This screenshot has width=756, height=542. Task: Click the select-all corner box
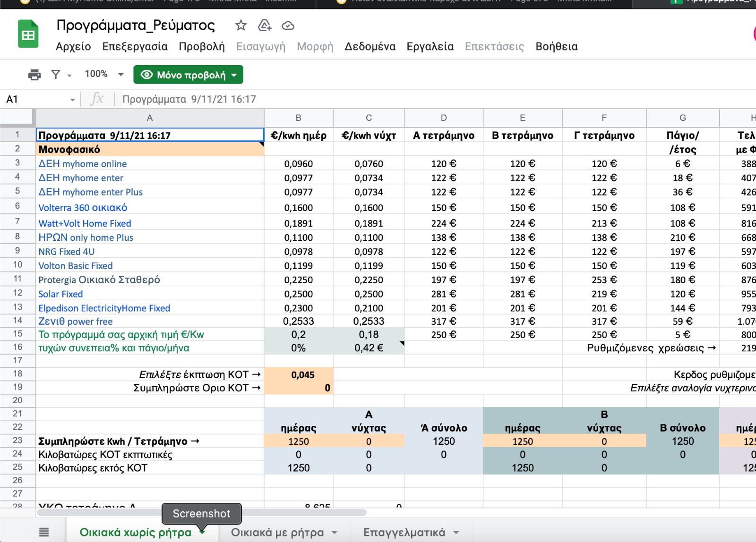(x=17, y=118)
